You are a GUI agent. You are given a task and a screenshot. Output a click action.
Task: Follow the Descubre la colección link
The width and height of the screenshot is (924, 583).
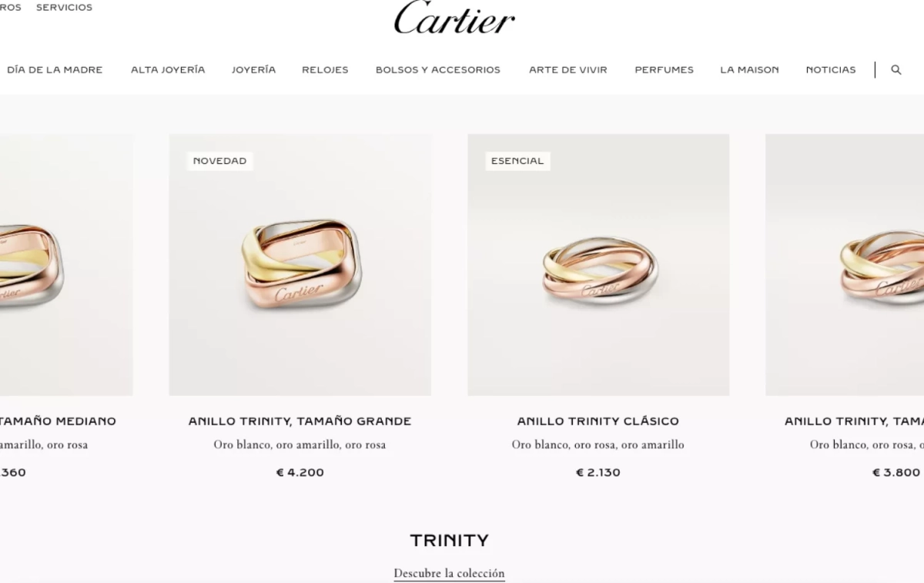pyautogui.click(x=449, y=573)
